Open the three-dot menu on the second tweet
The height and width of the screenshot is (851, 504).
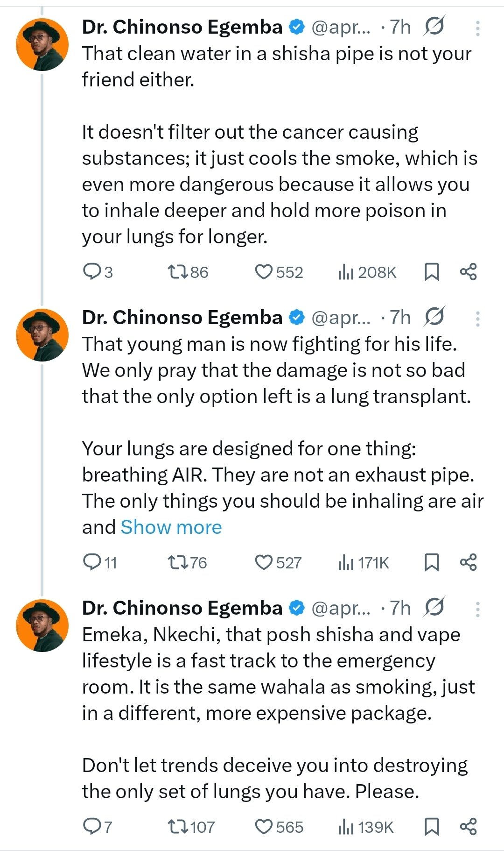(477, 319)
